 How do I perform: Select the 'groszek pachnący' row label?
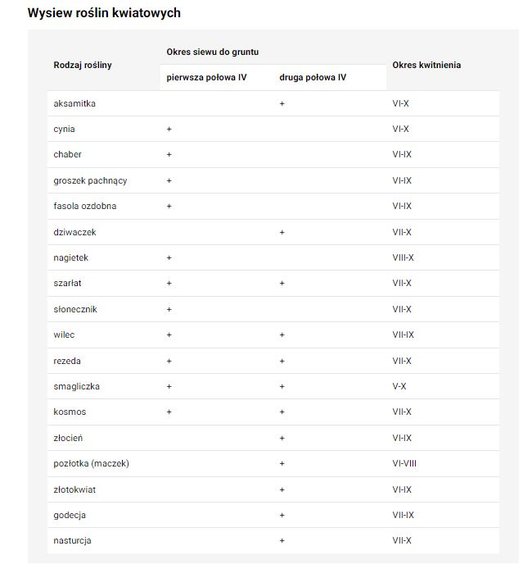(90, 181)
